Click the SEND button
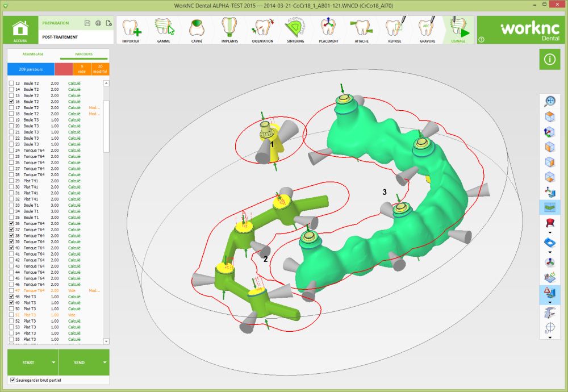568x392 pixels. (x=80, y=362)
